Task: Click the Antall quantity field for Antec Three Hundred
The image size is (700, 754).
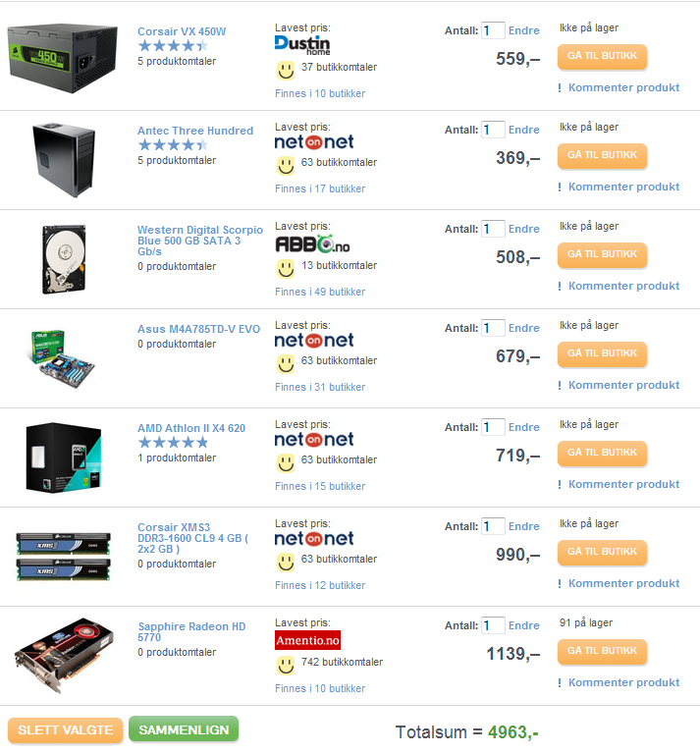Action: [x=493, y=130]
